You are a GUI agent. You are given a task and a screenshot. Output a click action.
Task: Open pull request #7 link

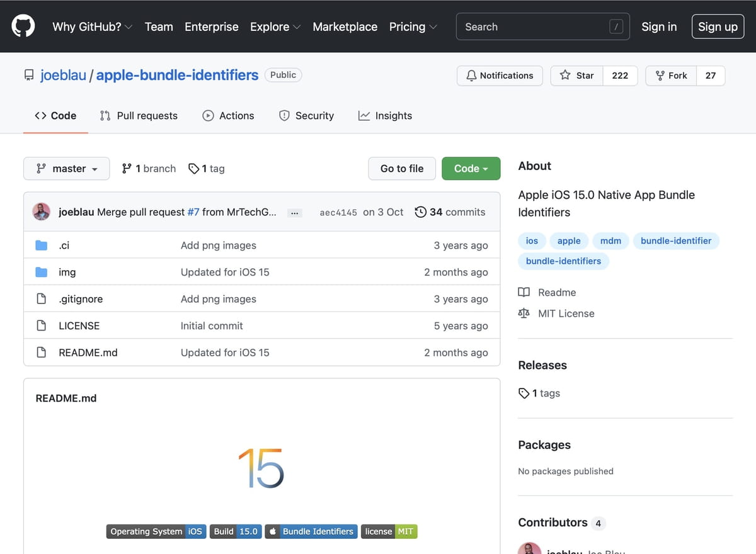tap(193, 212)
